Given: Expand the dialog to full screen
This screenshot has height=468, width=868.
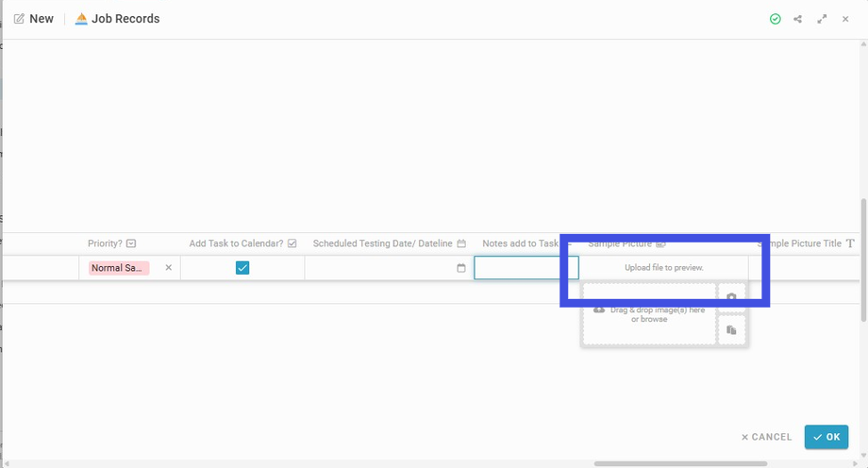Looking at the screenshot, I should coord(822,20).
